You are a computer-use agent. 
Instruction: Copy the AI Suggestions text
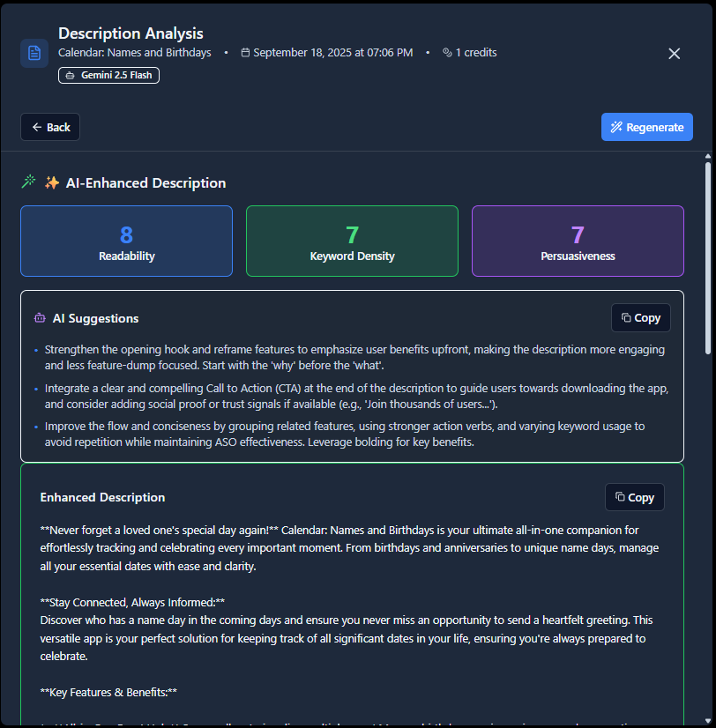point(641,318)
